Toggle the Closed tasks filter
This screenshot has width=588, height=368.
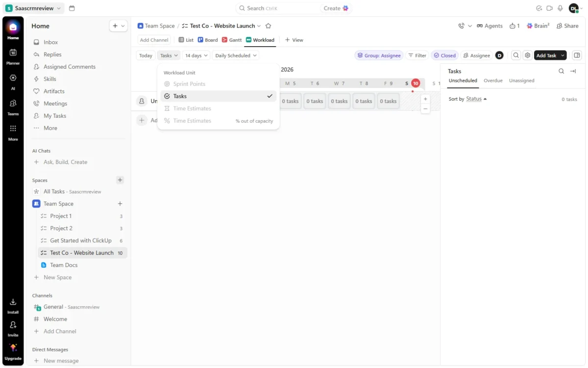(445, 55)
